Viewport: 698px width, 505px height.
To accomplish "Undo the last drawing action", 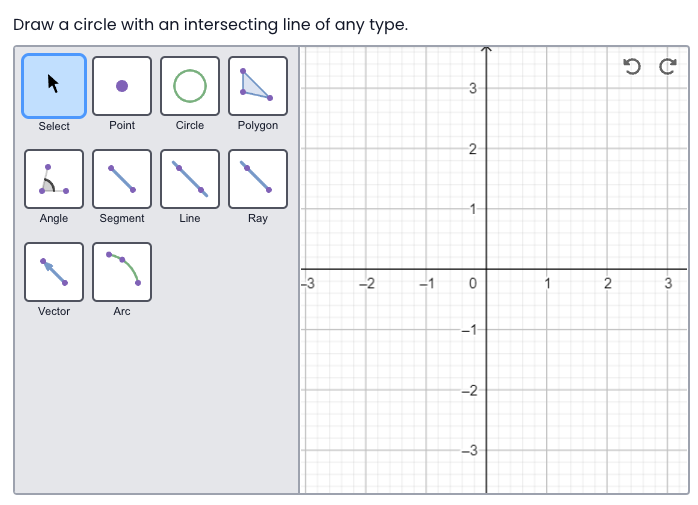I will point(631,67).
